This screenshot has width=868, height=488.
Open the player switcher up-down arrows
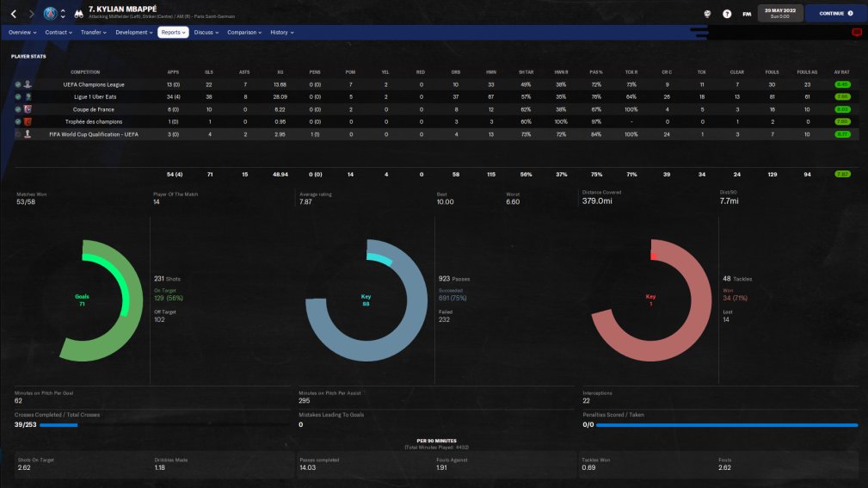click(63, 14)
